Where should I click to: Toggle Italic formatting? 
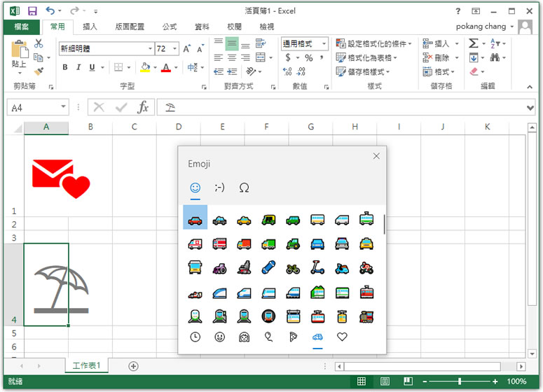coord(78,68)
